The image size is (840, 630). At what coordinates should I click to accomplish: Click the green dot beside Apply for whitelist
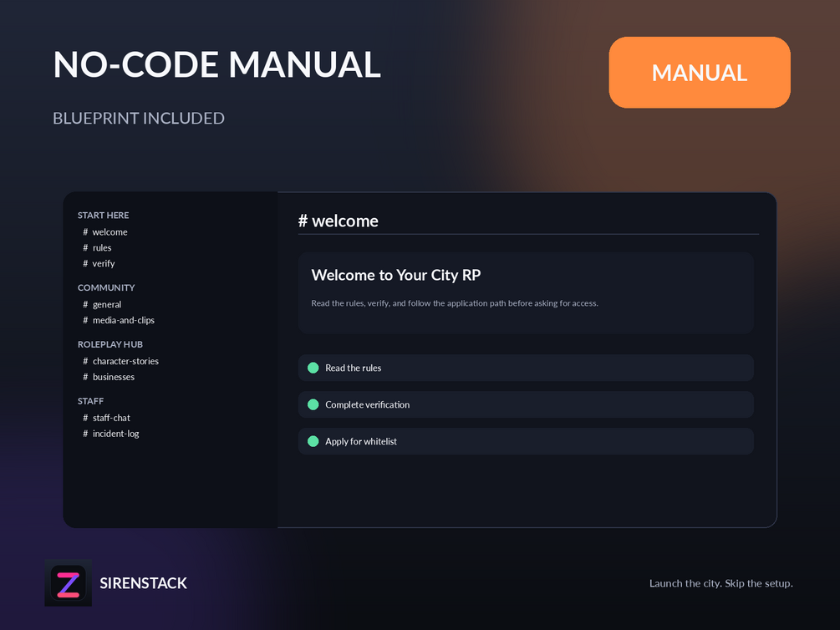point(313,441)
